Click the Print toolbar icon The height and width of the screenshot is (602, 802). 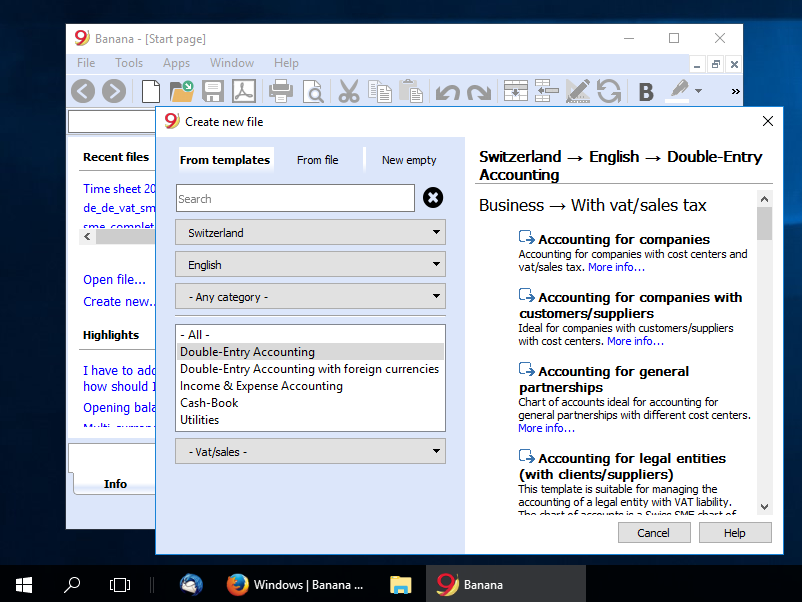tap(281, 92)
